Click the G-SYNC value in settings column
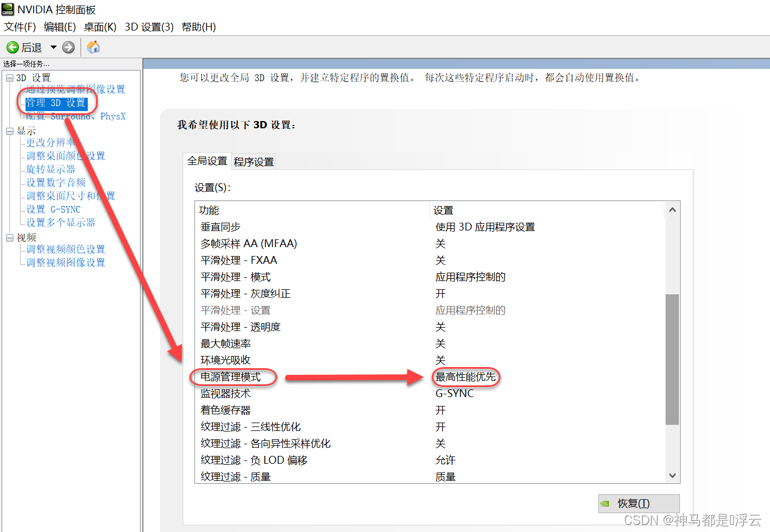 (x=454, y=394)
